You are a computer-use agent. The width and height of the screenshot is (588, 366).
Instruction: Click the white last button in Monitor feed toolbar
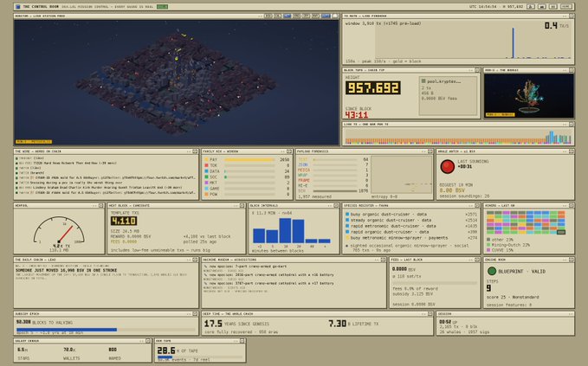[335, 16]
